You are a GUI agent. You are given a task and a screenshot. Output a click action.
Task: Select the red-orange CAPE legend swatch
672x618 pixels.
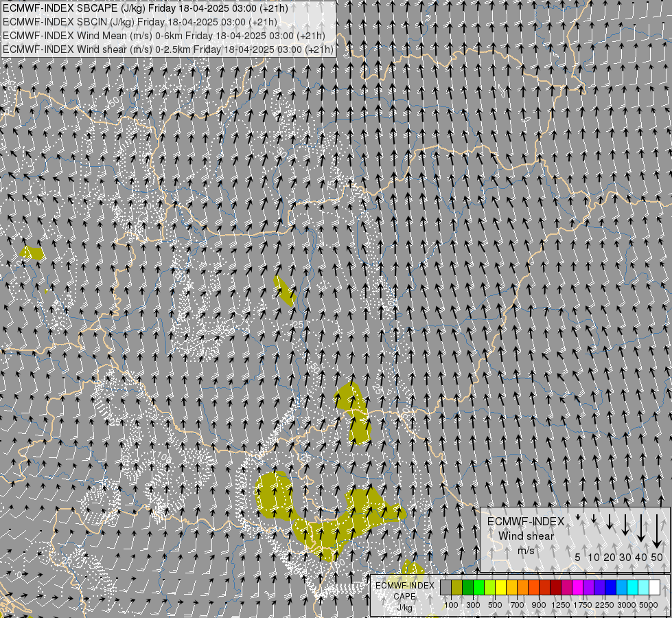click(x=533, y=588)
